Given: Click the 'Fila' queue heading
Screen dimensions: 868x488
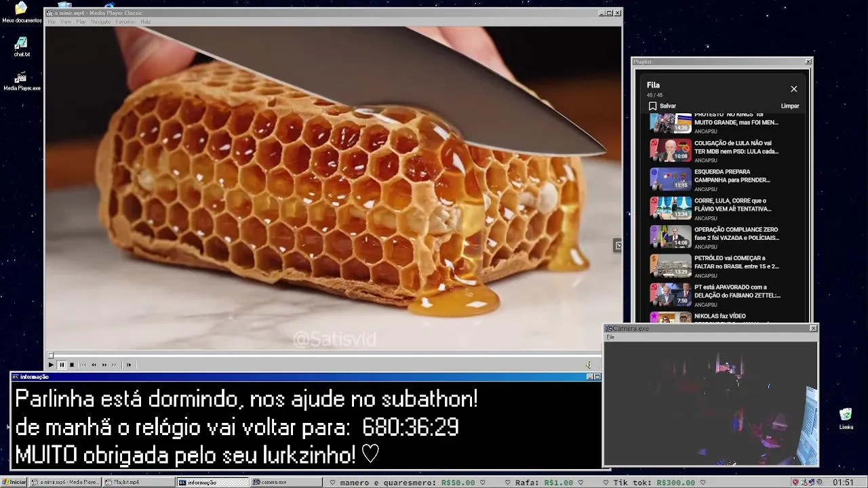Looking at the screenshot, I should pyautogui.click(x=653, y=85).
